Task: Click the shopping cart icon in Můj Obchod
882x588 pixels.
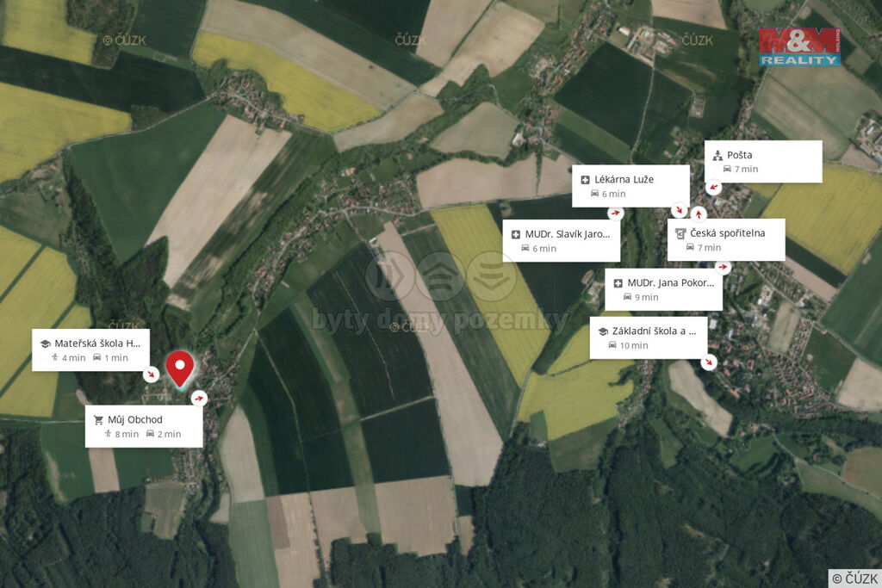Action: pyautogui.click(x=98, y=420)
